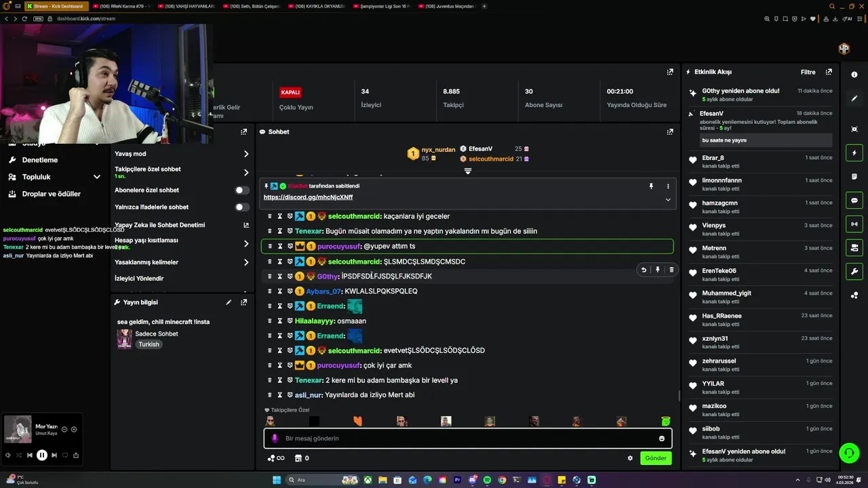This screenshot has width=868, height=488.
Task: Pop out the Sohbet chat panel
Action: coord(670,131)
